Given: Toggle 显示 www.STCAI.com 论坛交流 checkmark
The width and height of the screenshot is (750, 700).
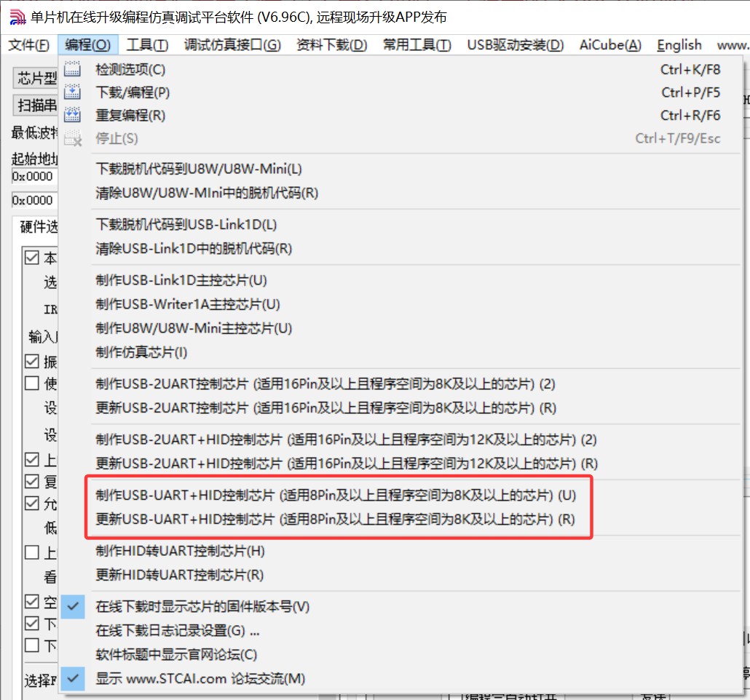Looking at the screenshot, I should point(73,678).
